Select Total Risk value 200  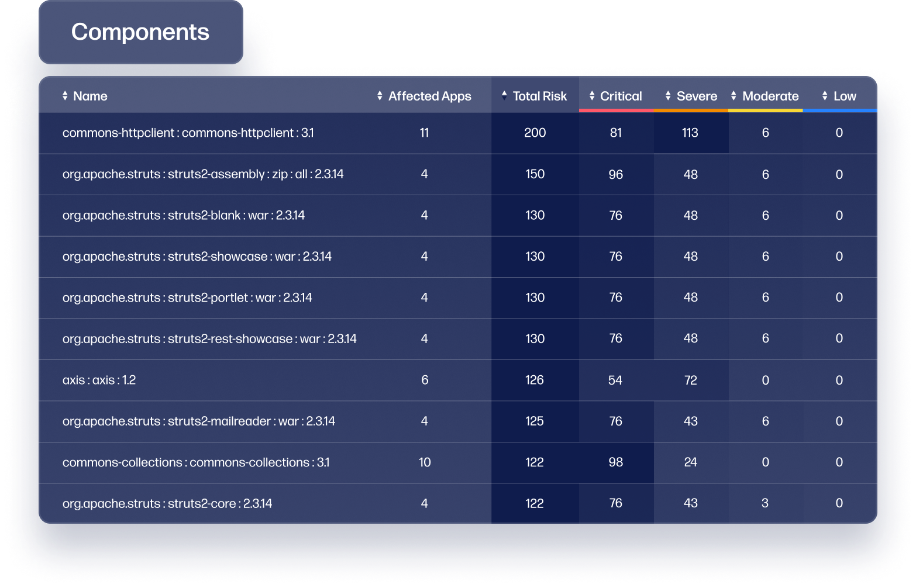(535, 133)
